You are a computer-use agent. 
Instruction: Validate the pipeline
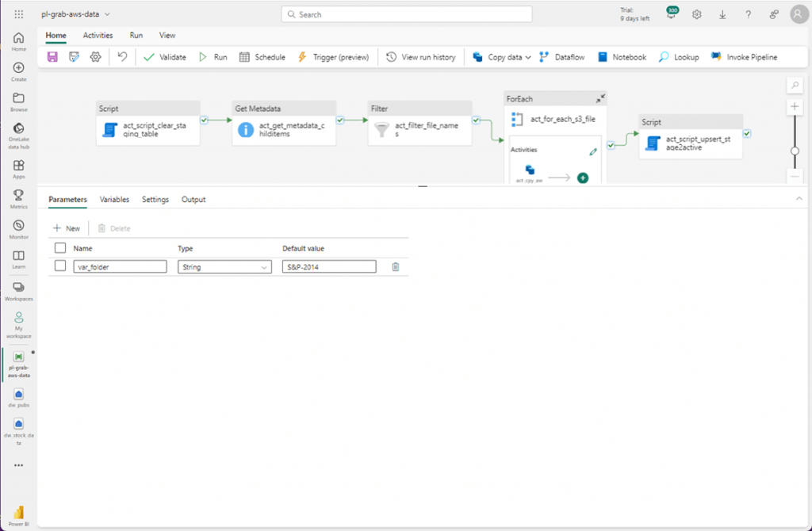pos(165,57)
